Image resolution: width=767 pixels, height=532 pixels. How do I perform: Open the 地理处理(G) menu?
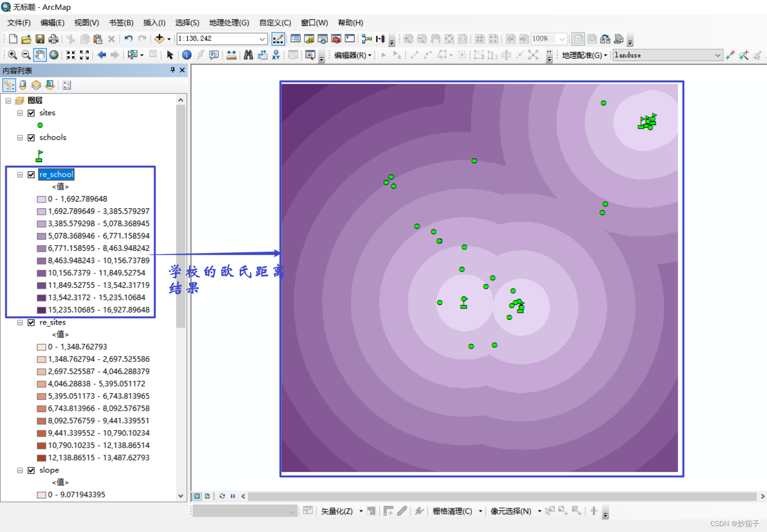coord(229,23)
